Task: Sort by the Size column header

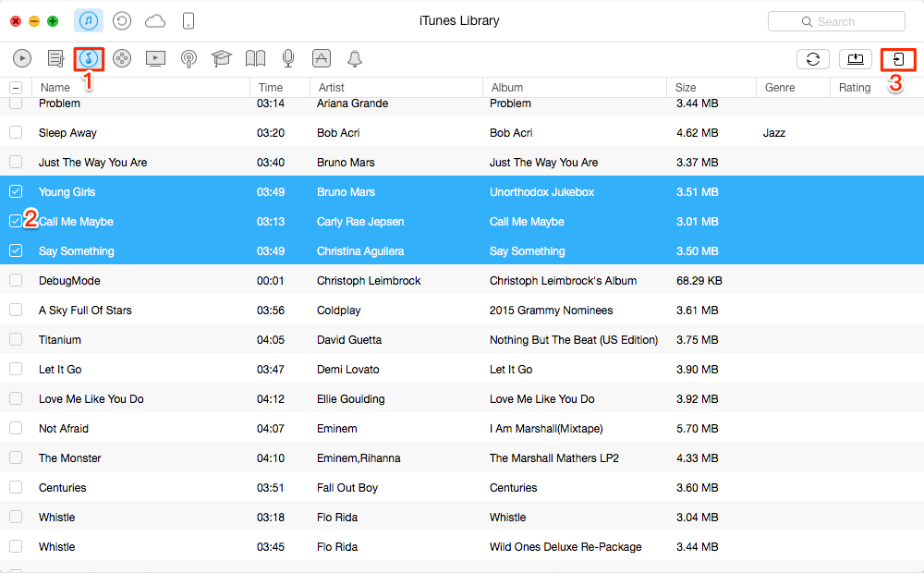Action: [711, 87]
